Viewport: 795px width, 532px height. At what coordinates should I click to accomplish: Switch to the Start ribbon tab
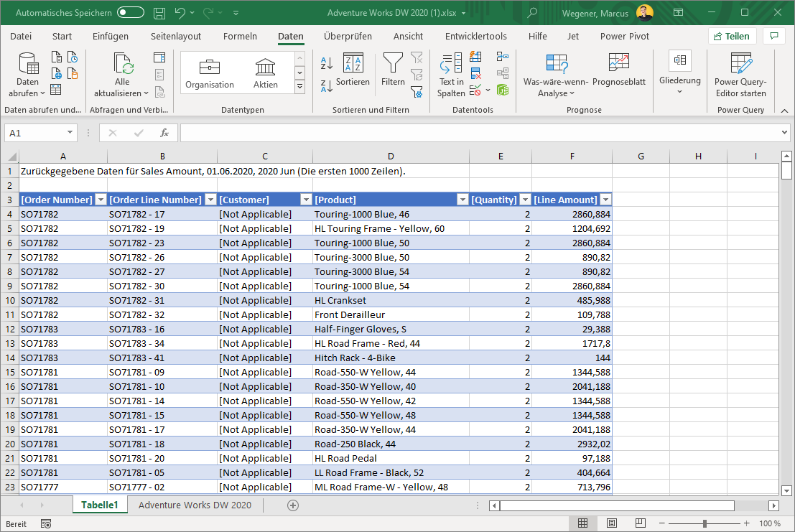[62, 37]
